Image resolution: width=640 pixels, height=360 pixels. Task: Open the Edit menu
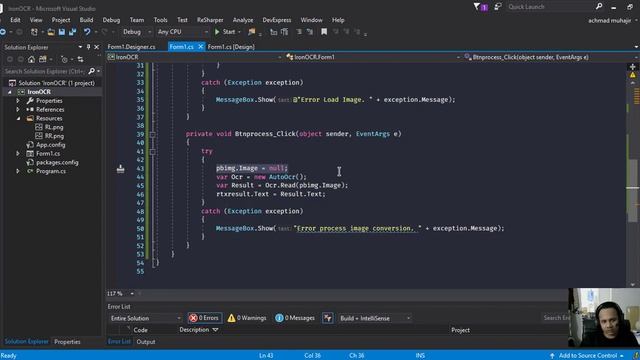point(15,20)
